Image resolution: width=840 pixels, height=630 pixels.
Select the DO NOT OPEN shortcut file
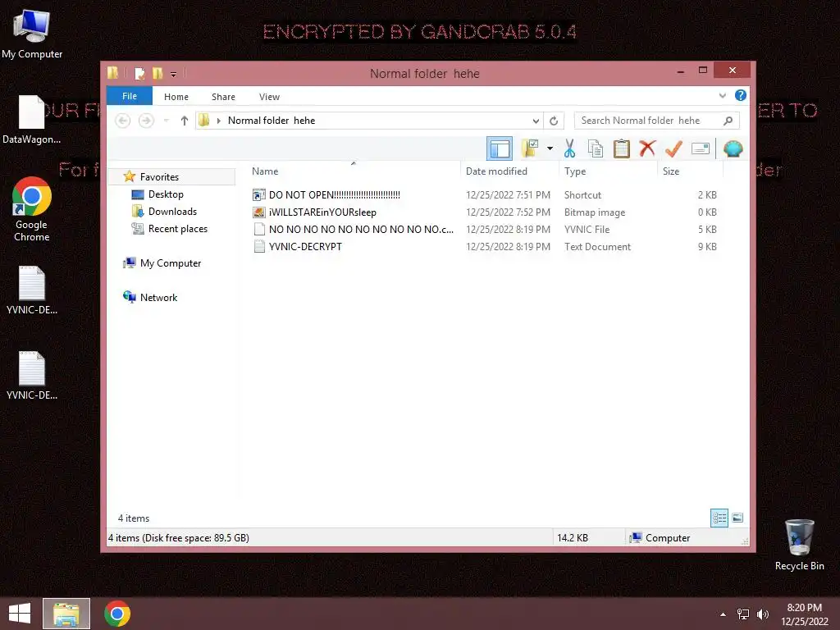point(485,195)
